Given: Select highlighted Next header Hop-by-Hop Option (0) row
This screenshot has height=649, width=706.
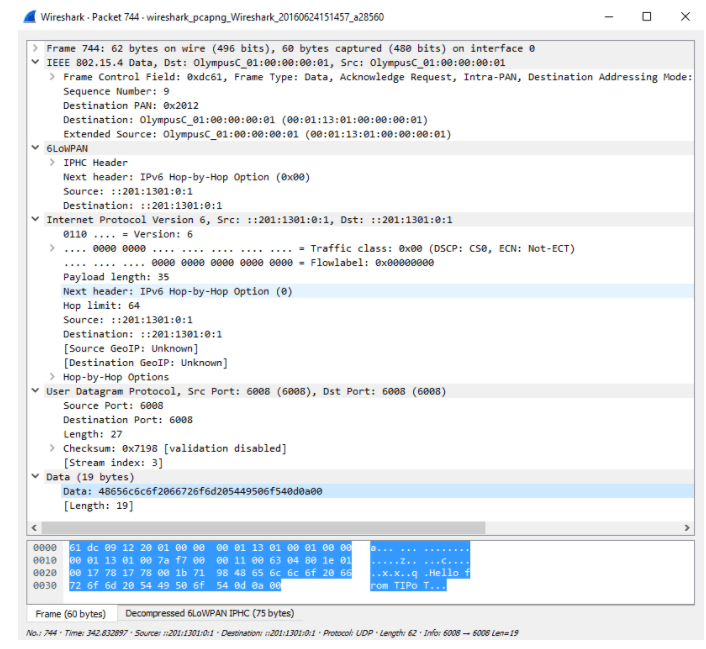Looking at the screenshot, I should point(377,291).
